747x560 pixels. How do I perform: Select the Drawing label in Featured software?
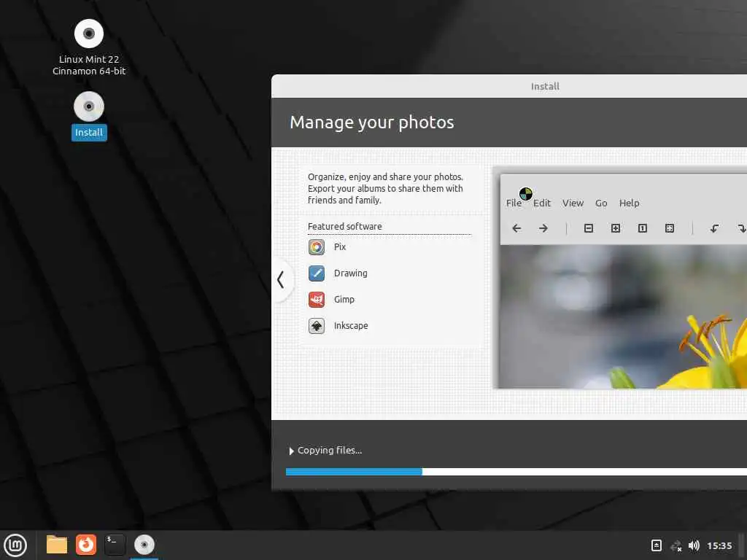point(351,273)
